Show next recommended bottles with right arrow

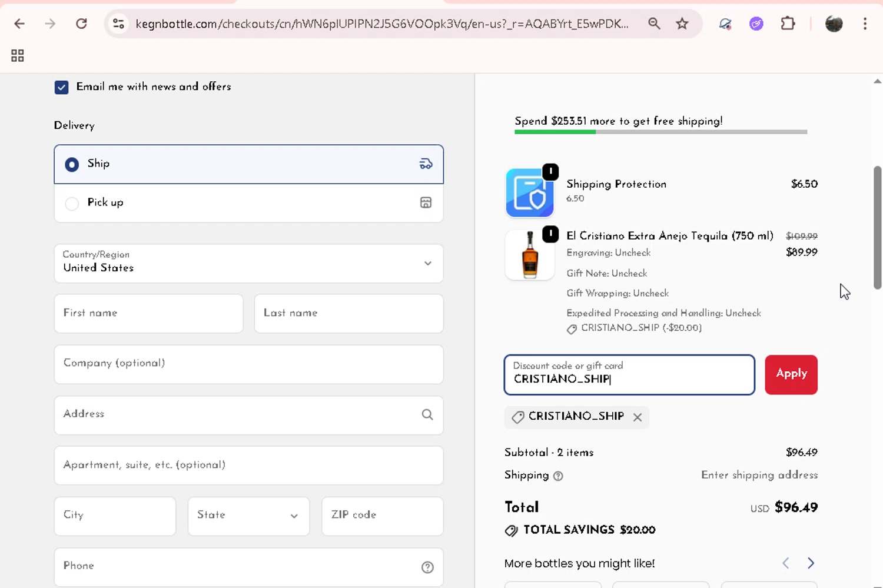click(x=811, y=563)
